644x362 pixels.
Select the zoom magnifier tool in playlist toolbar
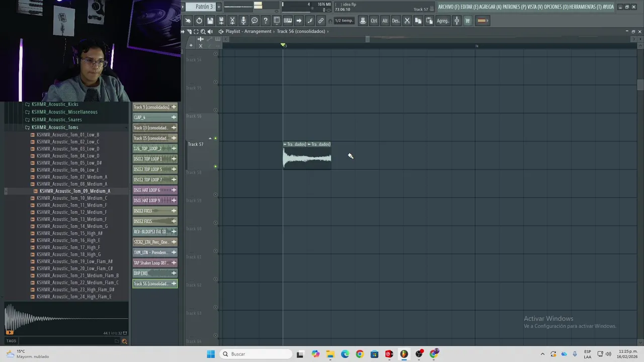point(203,31)
